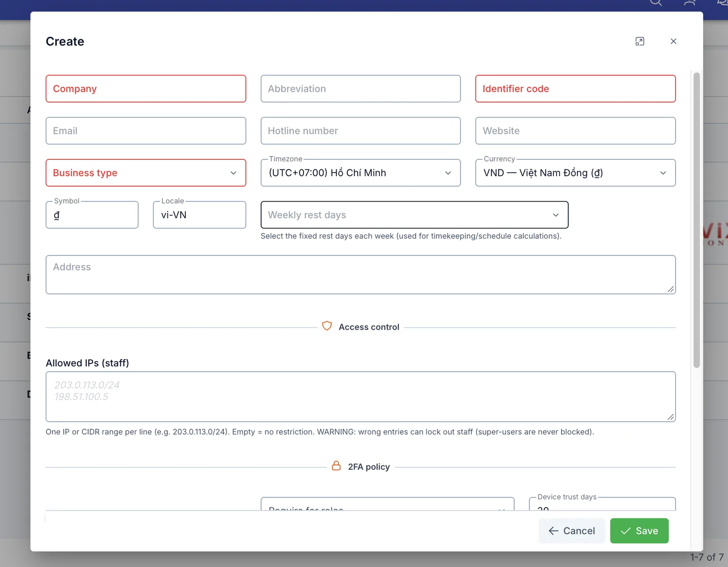728x567 pixels.
Task: Click the Weekly rest days helper text
Action: [x=411, y=236]
